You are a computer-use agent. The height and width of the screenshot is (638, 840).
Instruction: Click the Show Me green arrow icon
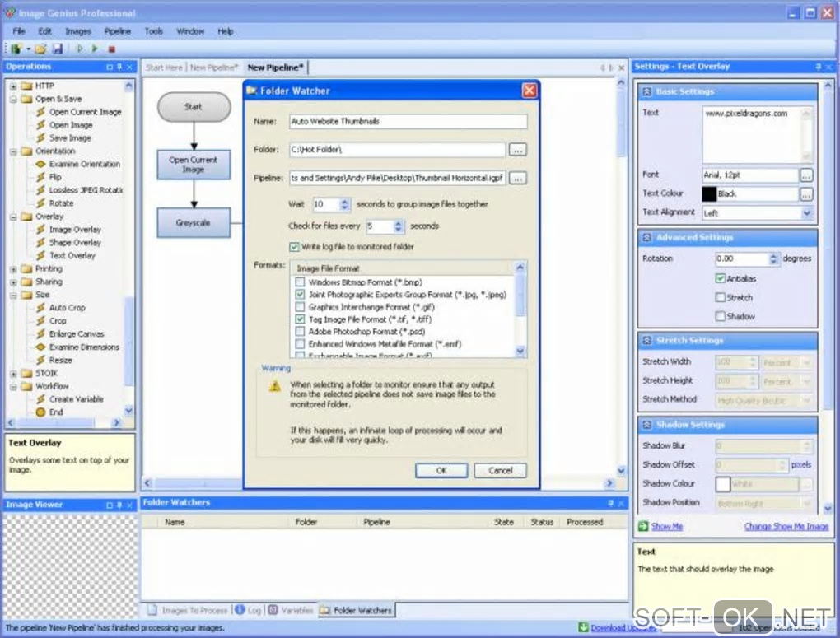[643, 526]
